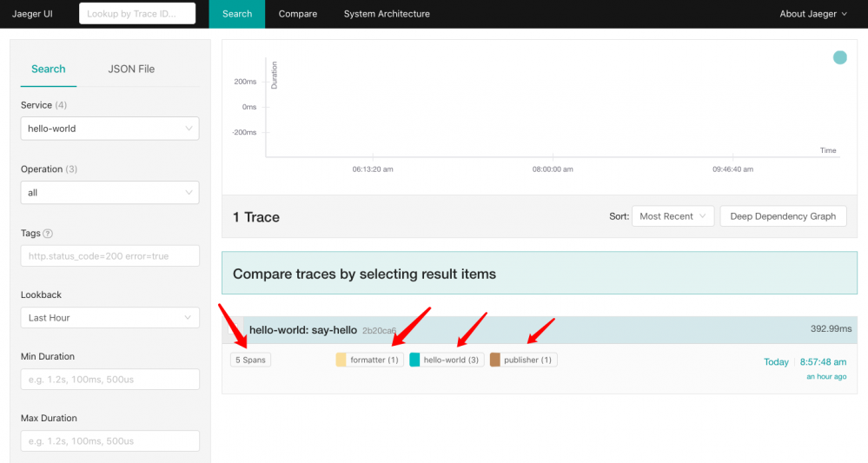Tick the checkbox beside hello-world: say-hello trace
This screenshot has height=463, width=868.
coord(235,329)
